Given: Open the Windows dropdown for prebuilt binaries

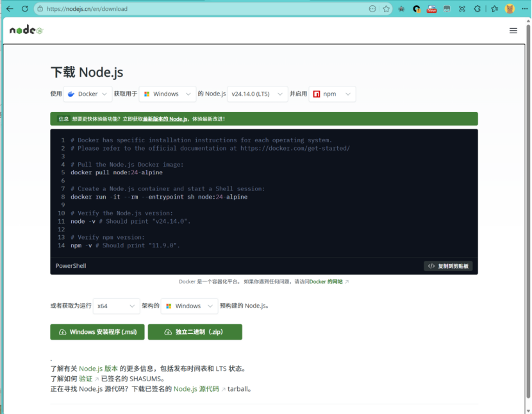Looking at the screenshot, I should click(x=189, y=306).
